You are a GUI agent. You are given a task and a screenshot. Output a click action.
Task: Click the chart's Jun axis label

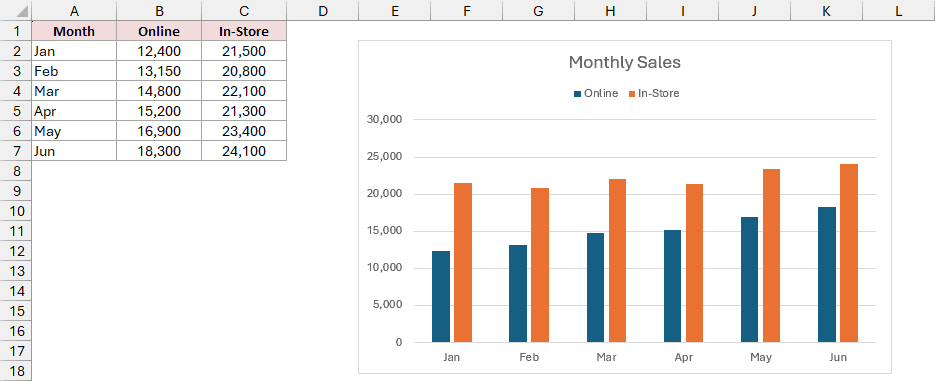[x=838, y=357]
